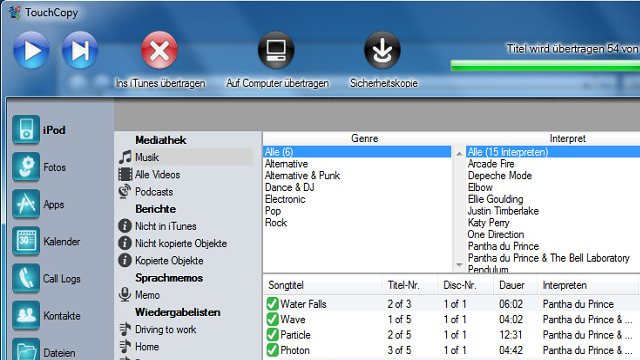Click the red cancel transfer icon
The image size is (640, 360).
(160, 50)
